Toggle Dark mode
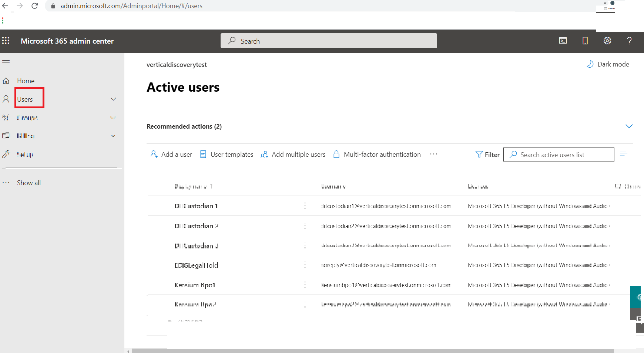 click(x=608, y=64)
